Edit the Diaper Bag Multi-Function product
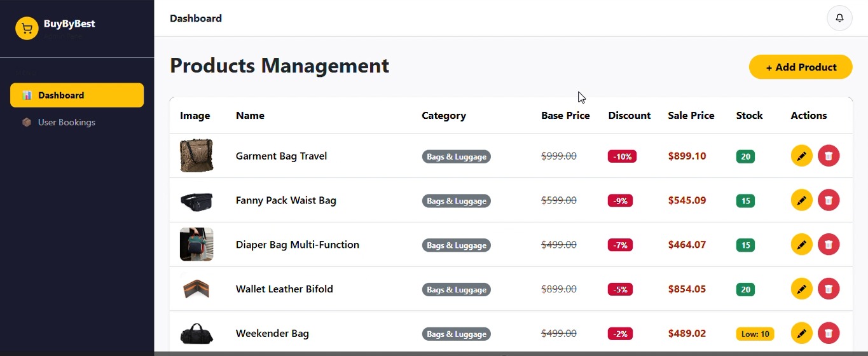Viewport: 868px width, 356px height. (x=802, y=244)
